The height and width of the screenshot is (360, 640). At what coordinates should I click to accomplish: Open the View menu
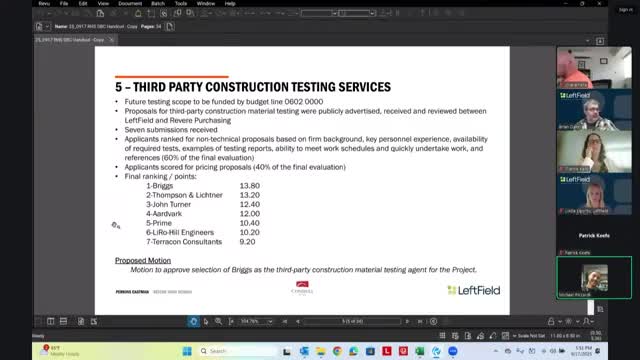[103, 4]
